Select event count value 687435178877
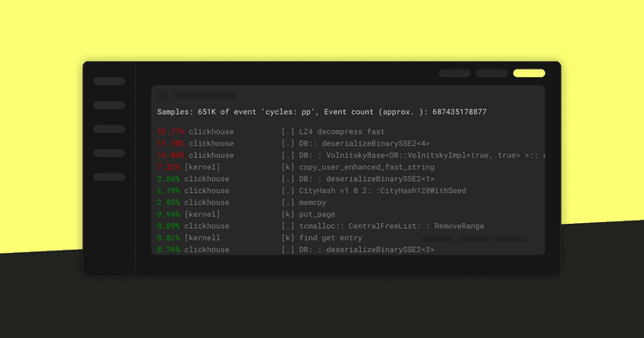Image resolution: width=644 pixels, height=338 pixels. 459,112
